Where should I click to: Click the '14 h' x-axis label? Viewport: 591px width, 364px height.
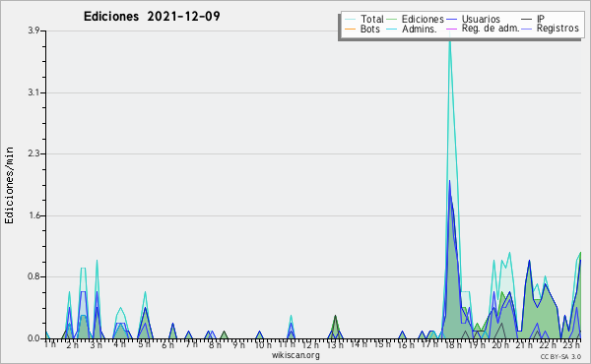point(359,344)
